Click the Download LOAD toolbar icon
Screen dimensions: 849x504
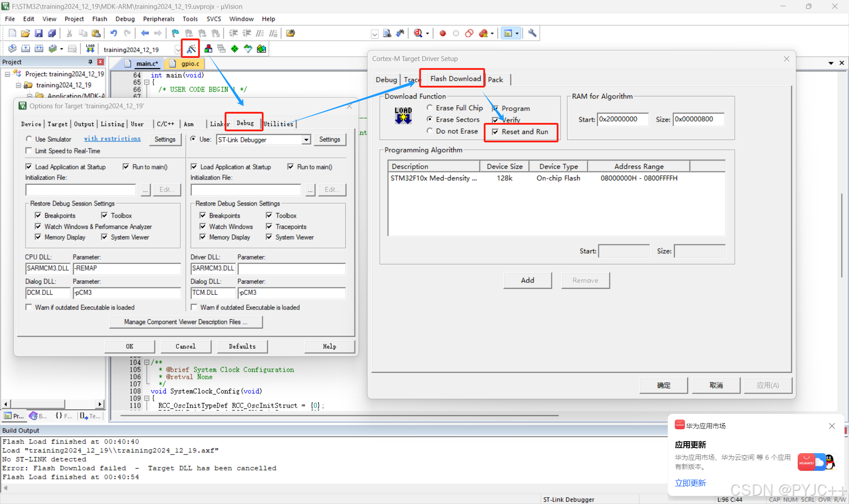(90, 49)
